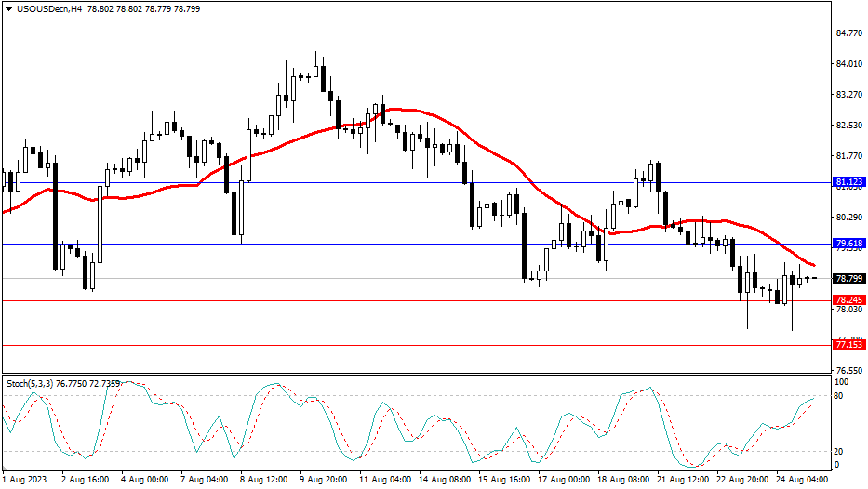Click the USOUSDecn,H4 chart title
The width and height of the screenshot is (868, 489).
47,8
